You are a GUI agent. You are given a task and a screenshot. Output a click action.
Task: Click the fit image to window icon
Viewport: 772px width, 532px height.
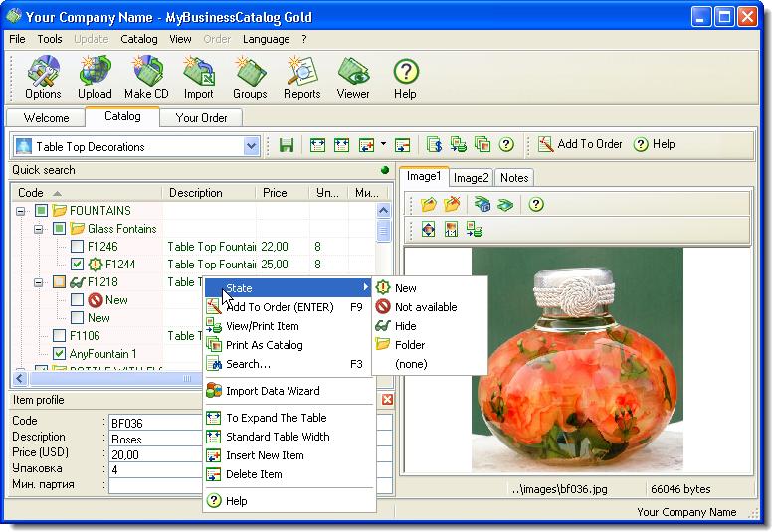[x=428, y=229]
